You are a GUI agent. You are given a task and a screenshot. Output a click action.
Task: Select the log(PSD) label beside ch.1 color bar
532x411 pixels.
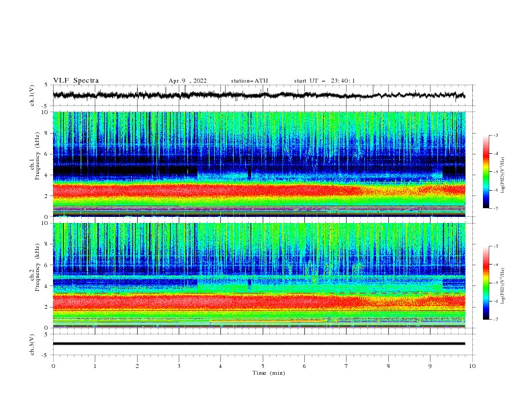pos(503,175)
